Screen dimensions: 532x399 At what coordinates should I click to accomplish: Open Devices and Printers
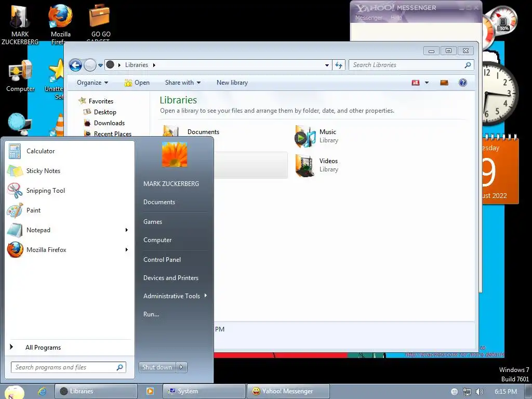170,278
